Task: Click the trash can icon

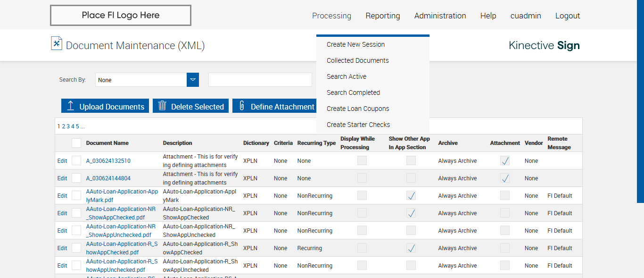Action: click(x=162, y=106)
